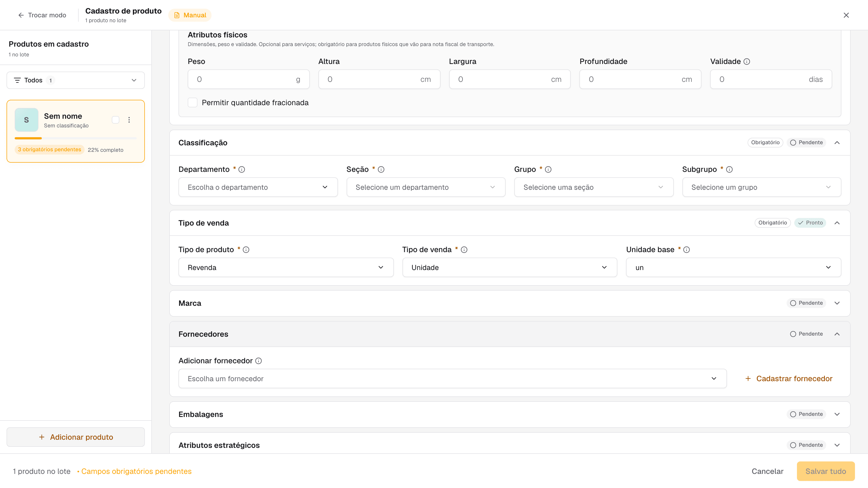Screen dimensions: 868x488
Task: Click the Sem nome progress bar
Action: (x=75, y=138)
